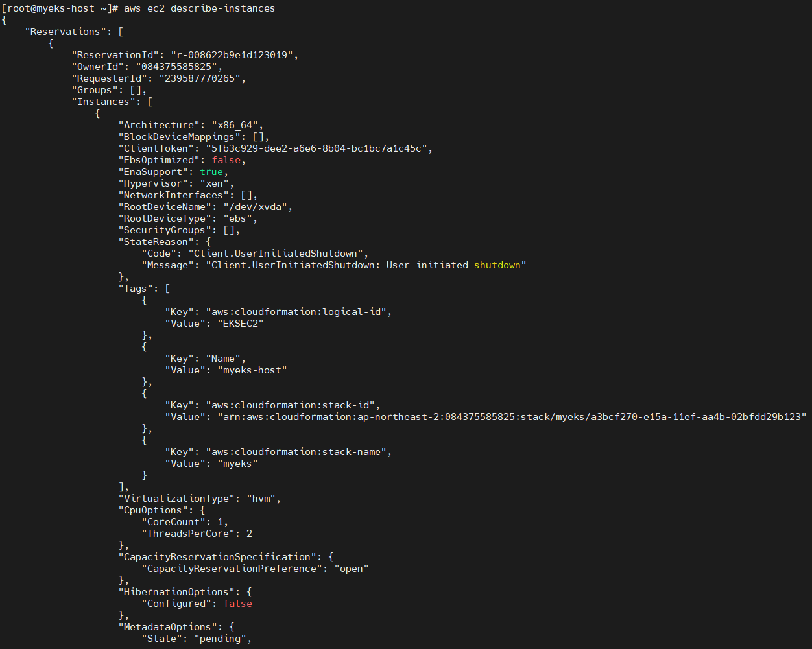
Task: Click the "Instances" key
Action: (x=104, y=102)
